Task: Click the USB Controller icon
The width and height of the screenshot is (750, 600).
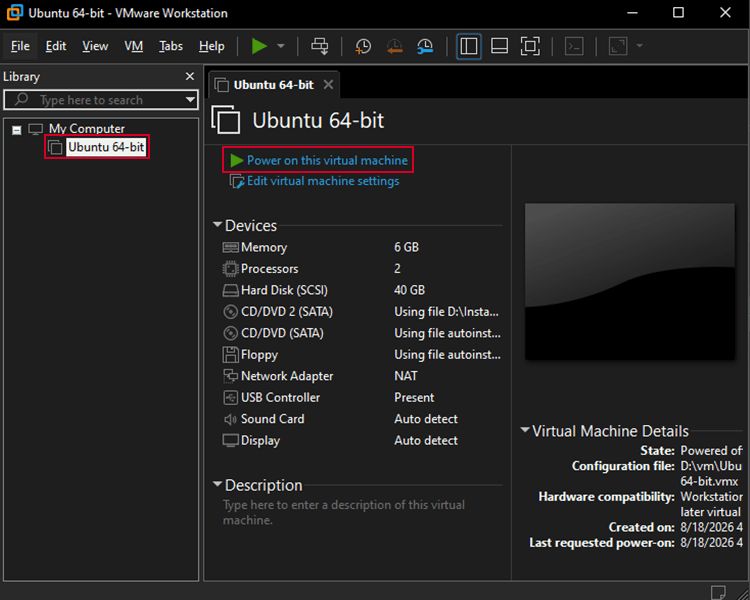Action: 230,398
